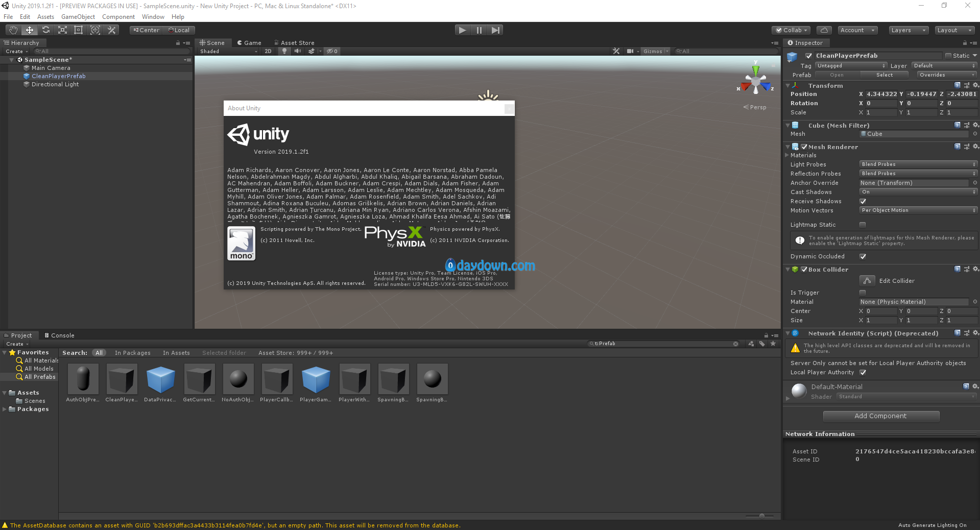The image size is (980, 530).
Task: Click Edit Collider icon button
Action: point(867,280)
